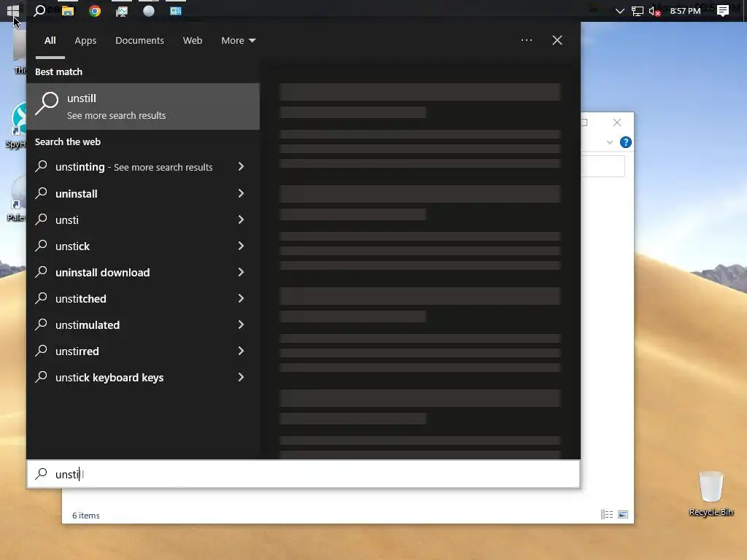The width and height of the screenshot is (747, 560).
Task: Click the white sphere taskbar icon
Action: (149, 10)
